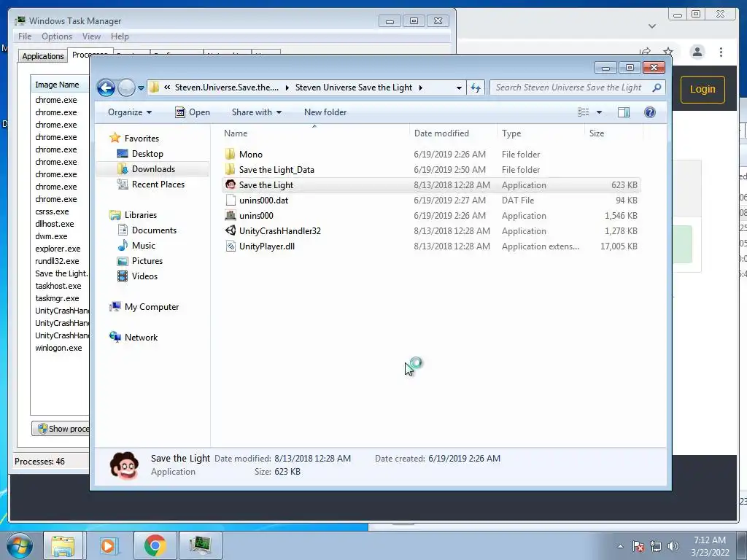Click the Login button in Chrome
This screenshot has height=560, width=747.
coord(703,90)
